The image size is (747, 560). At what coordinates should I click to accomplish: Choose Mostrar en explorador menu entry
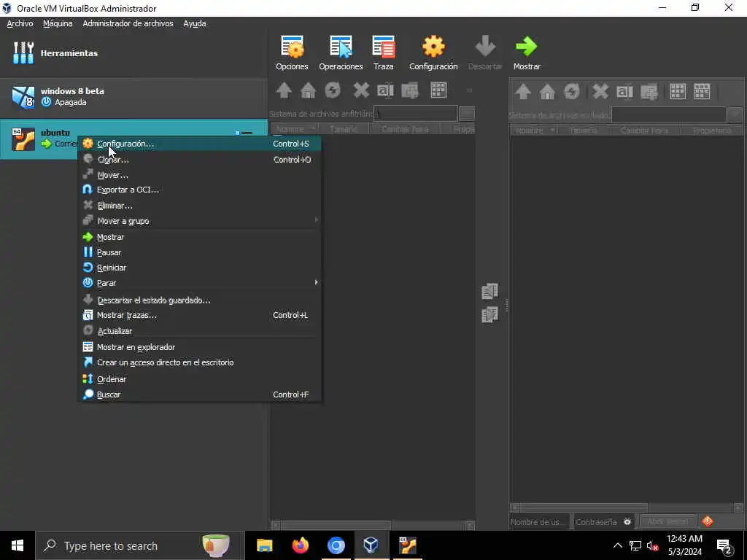click(200, 347)
